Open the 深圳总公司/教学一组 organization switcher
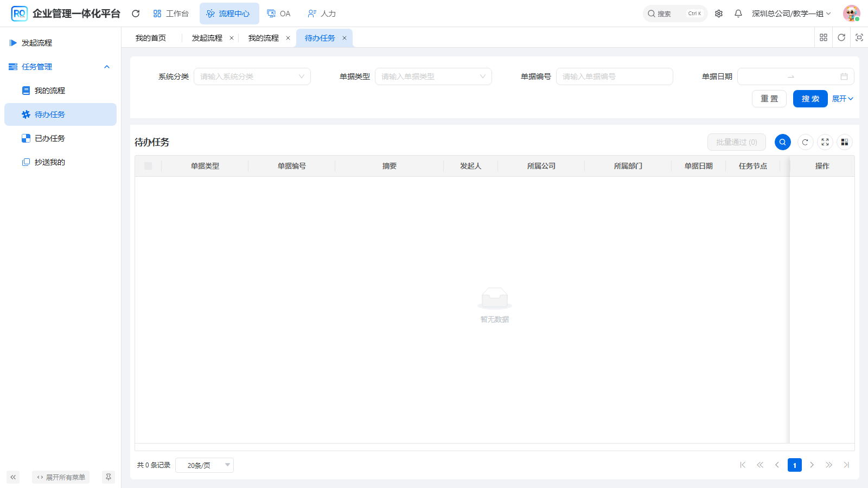This screenshot has height=488, width=868. tap(792, 14)
